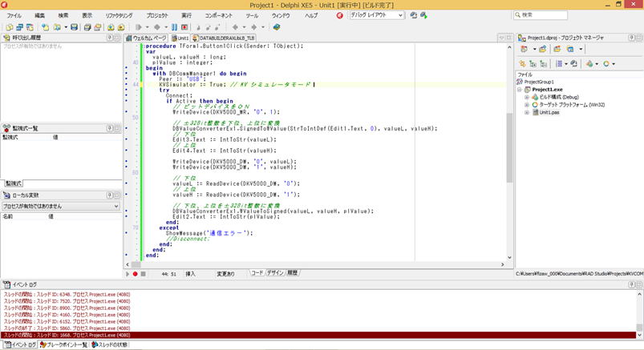This screenshot has height=350, width=644.
Task: Open dropdown arrow next to Back arrow
Action: click(x=244, y=27)
